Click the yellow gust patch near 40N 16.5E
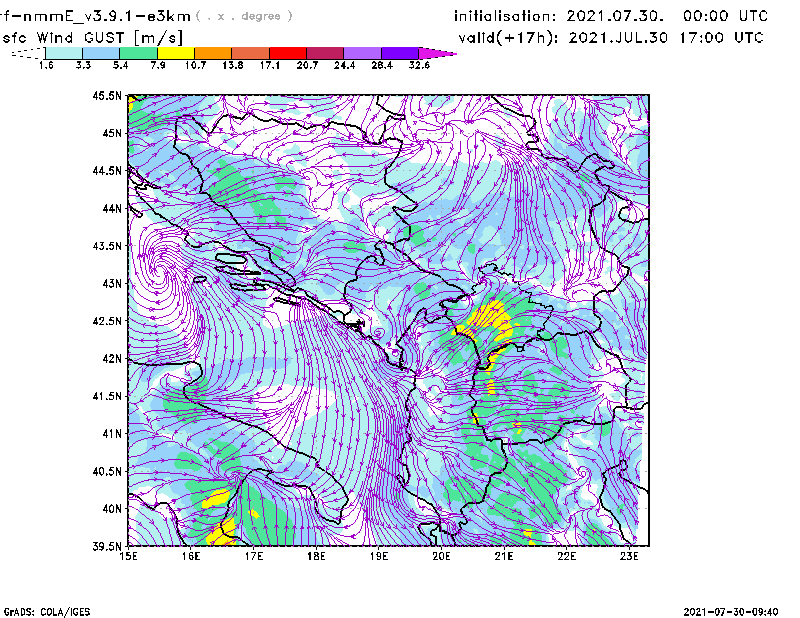The height and width of the screenshot is (618, 800). tap(216, 499)
